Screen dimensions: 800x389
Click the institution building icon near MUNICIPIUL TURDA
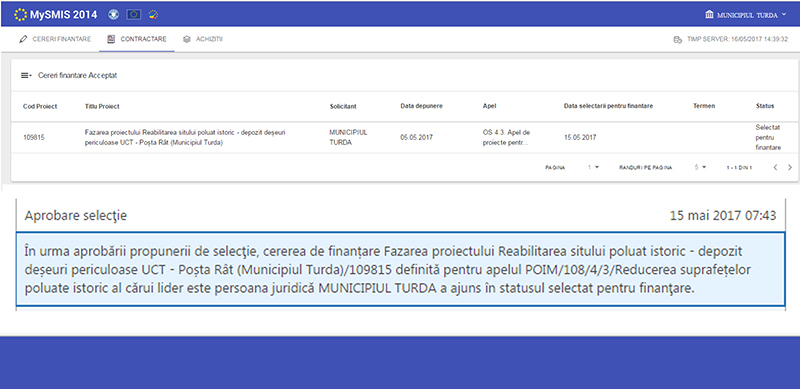pyautogui.click(x=709, y=15)
